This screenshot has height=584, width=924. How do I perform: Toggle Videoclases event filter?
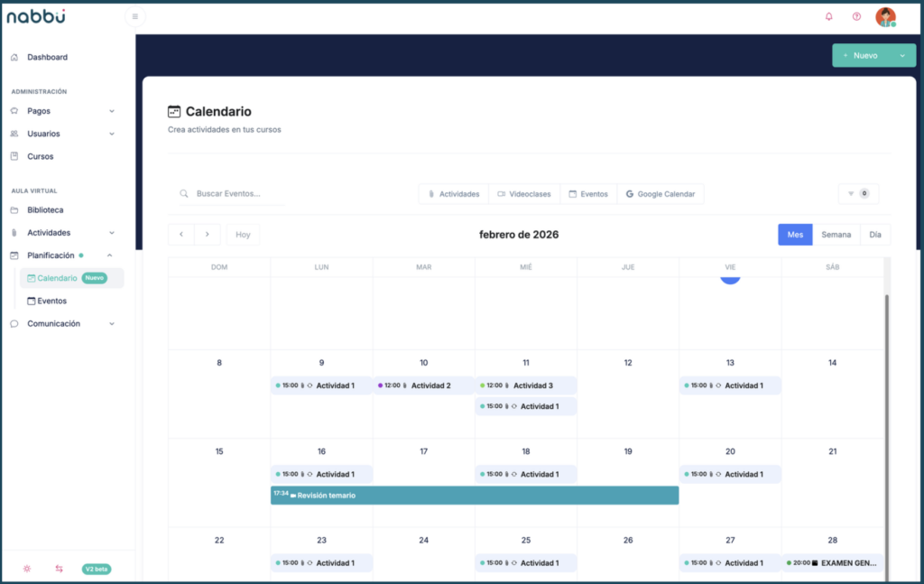pos(523,194)
